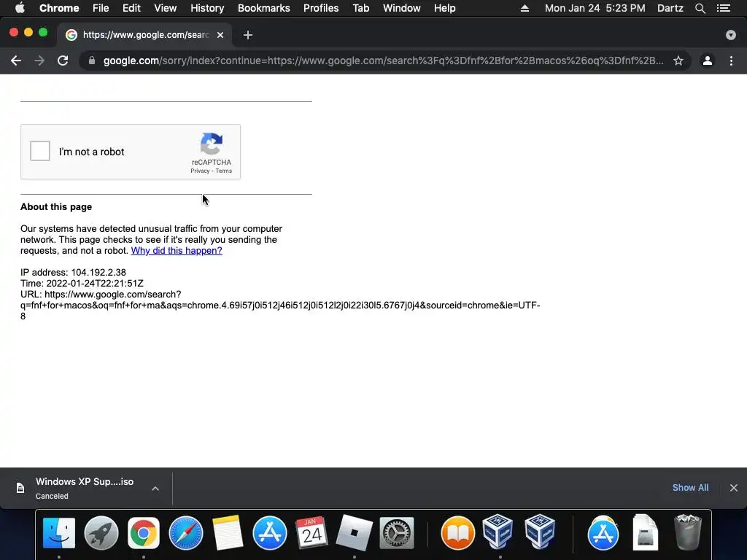This screenshot has height=560, width=747.
Task: Open the Window menu
Action: [402, 8]
